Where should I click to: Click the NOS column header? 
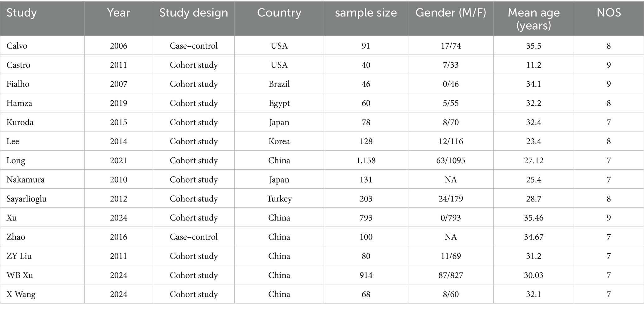click(608, 13)
